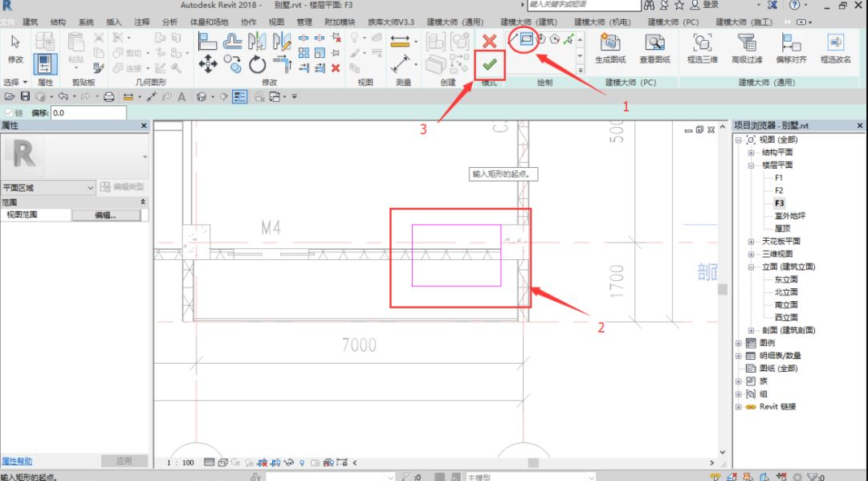This screenshot has height=481, width=868.
Task: Click the 编辑... view range button
Action: [x=106, y=215]
